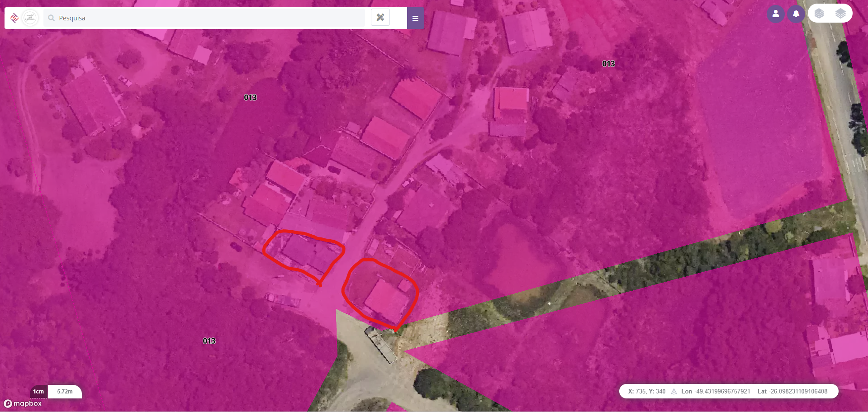
Task: Click the Pesquisa search field
Action: [204, 18]
